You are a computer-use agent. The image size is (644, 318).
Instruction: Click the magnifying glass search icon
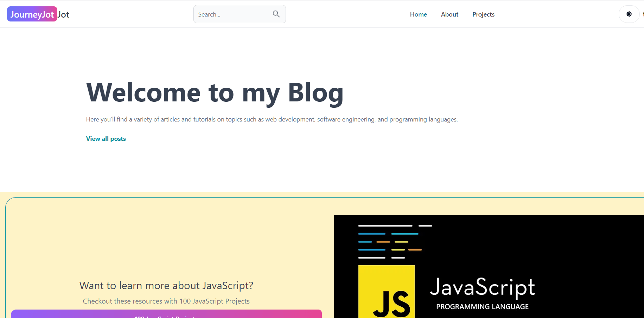tap(276, 14)
